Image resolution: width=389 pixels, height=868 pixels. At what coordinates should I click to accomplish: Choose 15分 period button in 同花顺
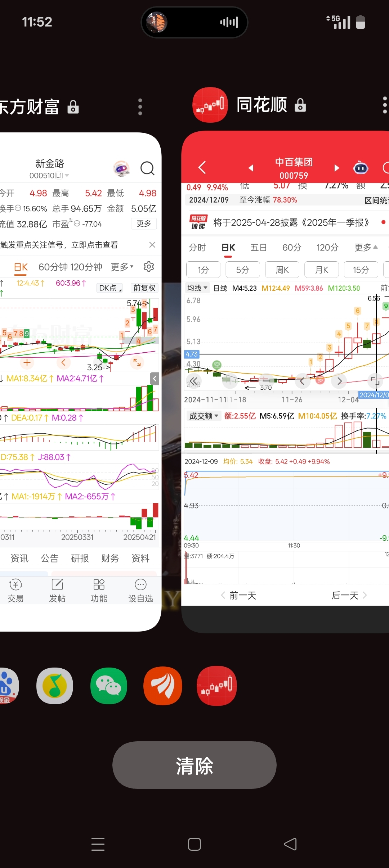(x=361, y=270)
